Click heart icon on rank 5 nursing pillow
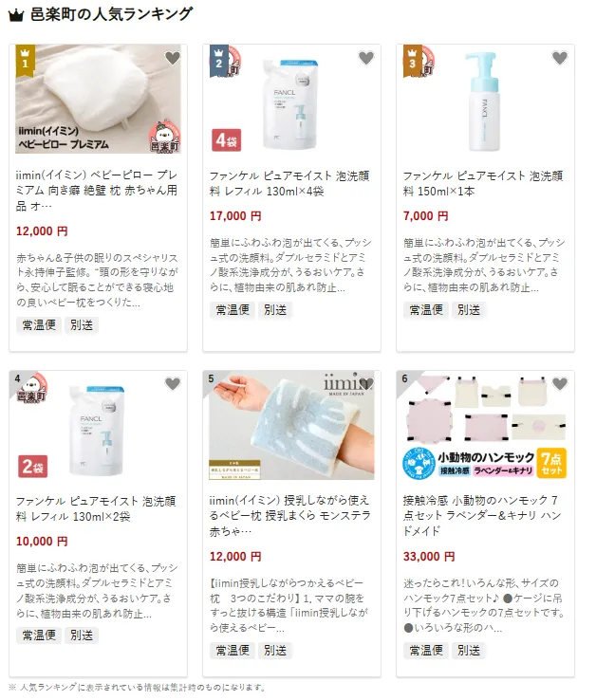 [366, 383]
